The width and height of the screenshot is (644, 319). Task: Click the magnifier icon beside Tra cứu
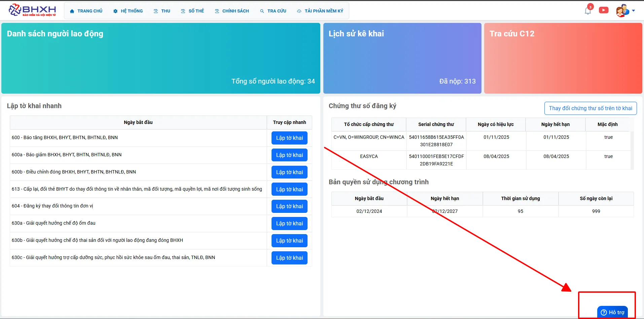pos(262,11)
